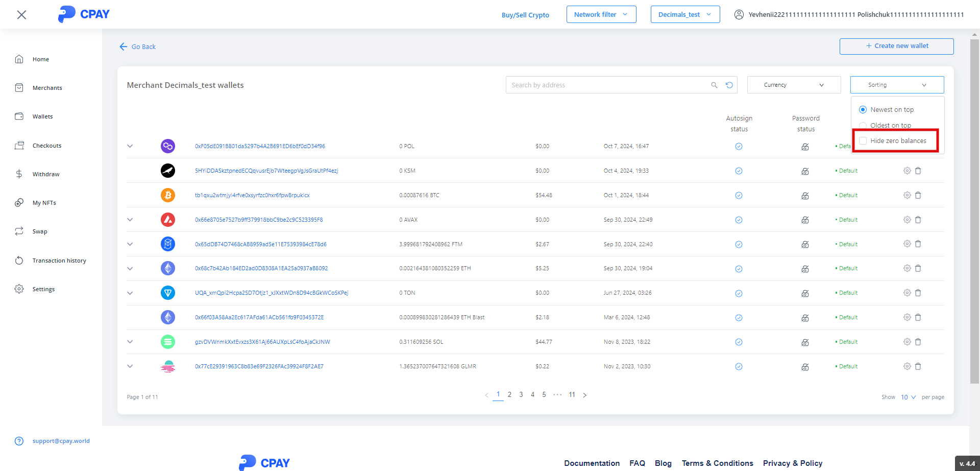Open the Currency dropdown

pyautogui.click(x=794, y=85)
